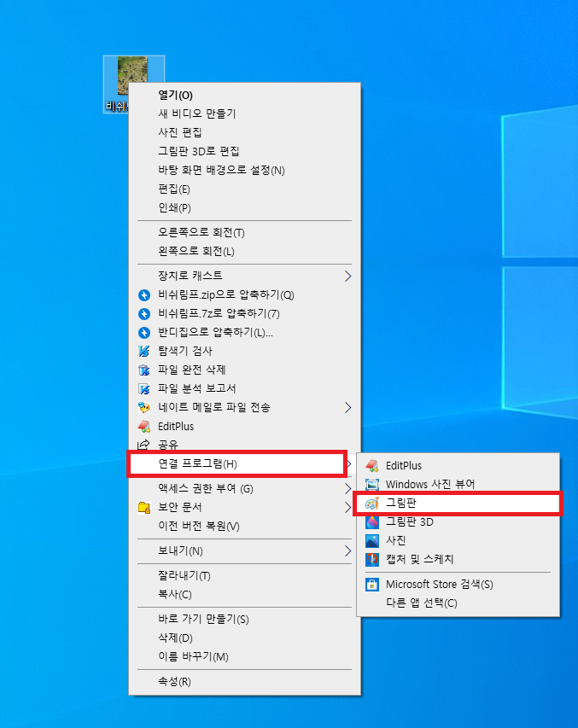
Task: Click the 캡처 및 스케치 icon
Action: tap(372, 560)
